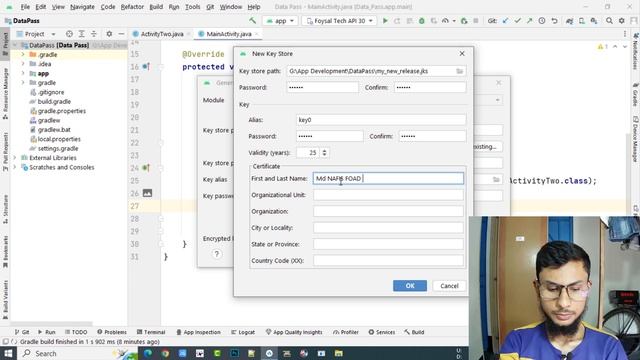Click the image gutter icon on line 26
Viewport: 640px width, 360px height.
pyautogui.click(x=147, y=193)
